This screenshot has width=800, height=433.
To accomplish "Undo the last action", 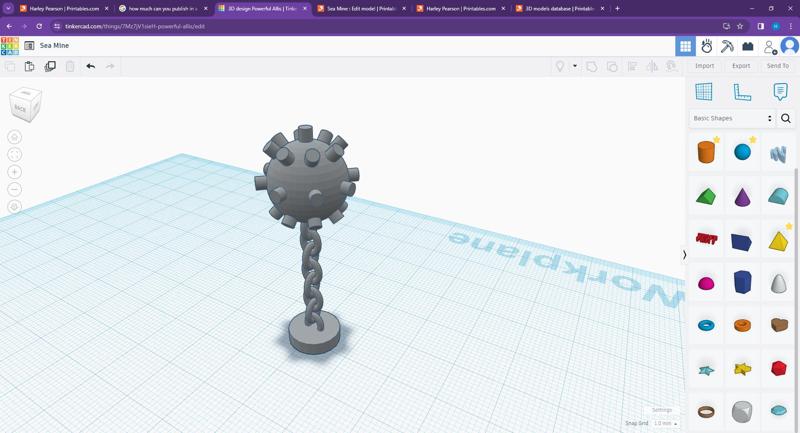I will pos(90,66).
